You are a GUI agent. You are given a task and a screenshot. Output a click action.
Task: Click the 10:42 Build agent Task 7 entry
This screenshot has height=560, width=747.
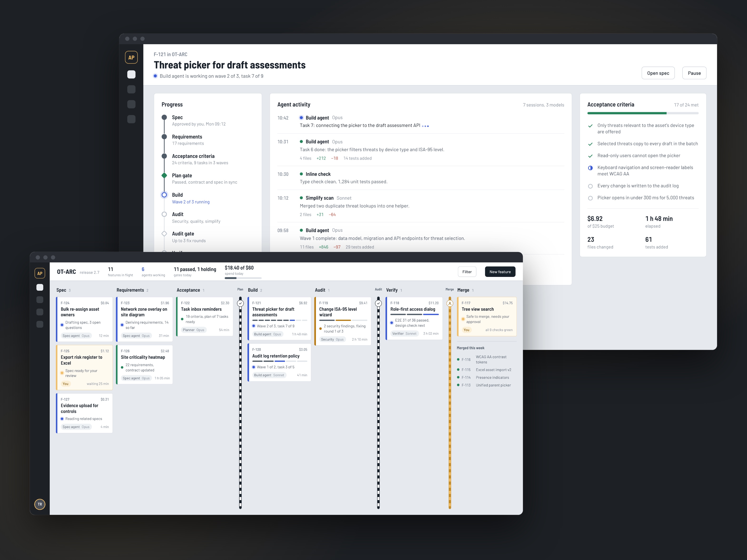point(421,122)
